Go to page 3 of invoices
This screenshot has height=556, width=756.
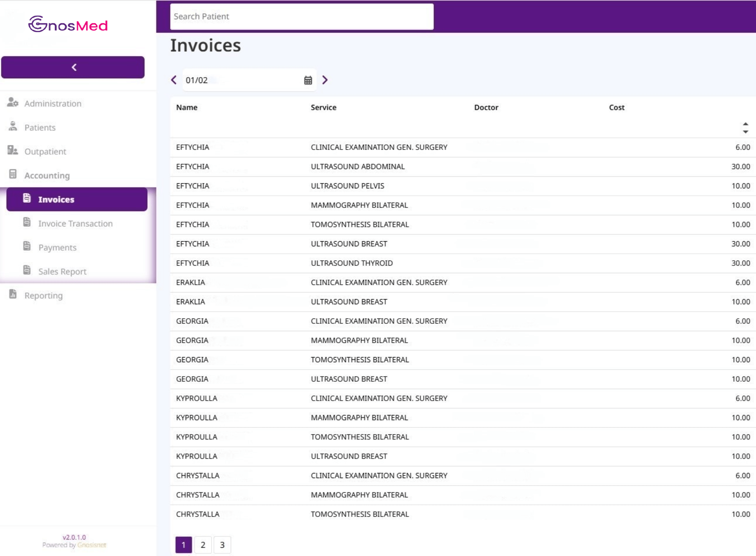pyautogui.click(x=222, y=545)
